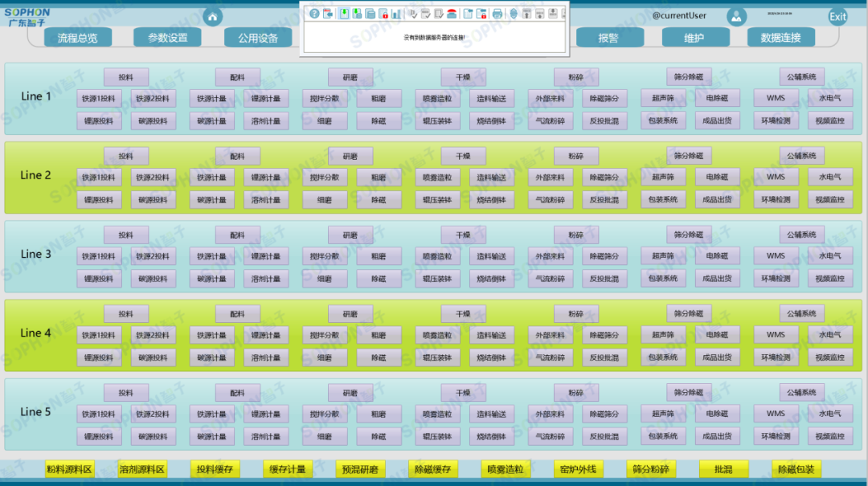This screenshot has height=486, width=868.
Task: Click the green arrow message list icon
Action: point(343,14)
